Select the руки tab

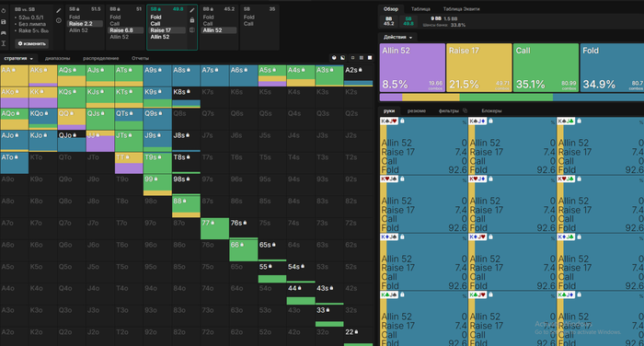(x=389, y=111)
